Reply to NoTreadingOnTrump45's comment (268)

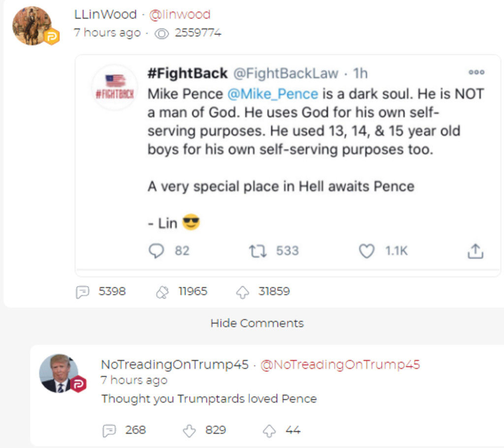pos(109,431)
